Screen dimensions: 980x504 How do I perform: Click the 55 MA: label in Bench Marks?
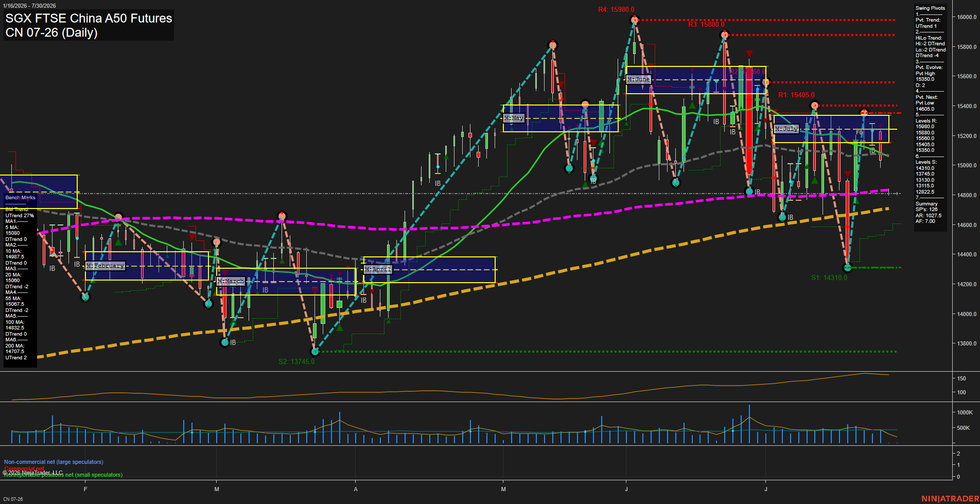13,299
